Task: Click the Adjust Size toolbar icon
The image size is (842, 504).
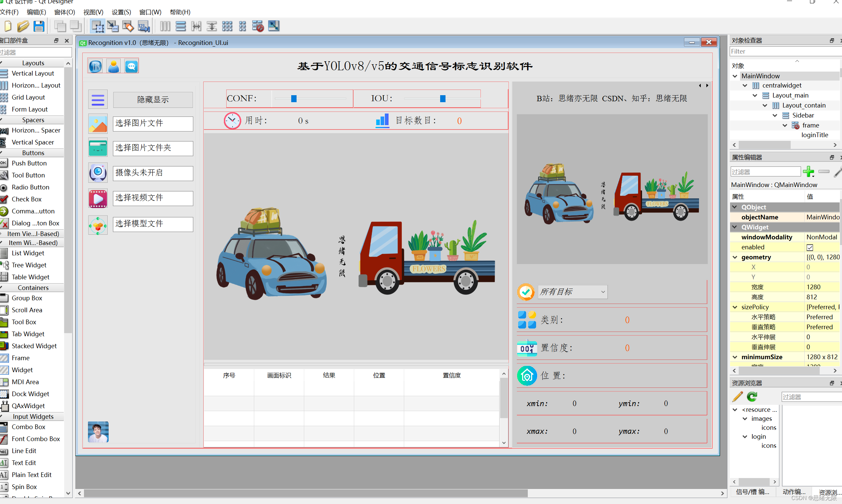Action: (x=274, y=26)
